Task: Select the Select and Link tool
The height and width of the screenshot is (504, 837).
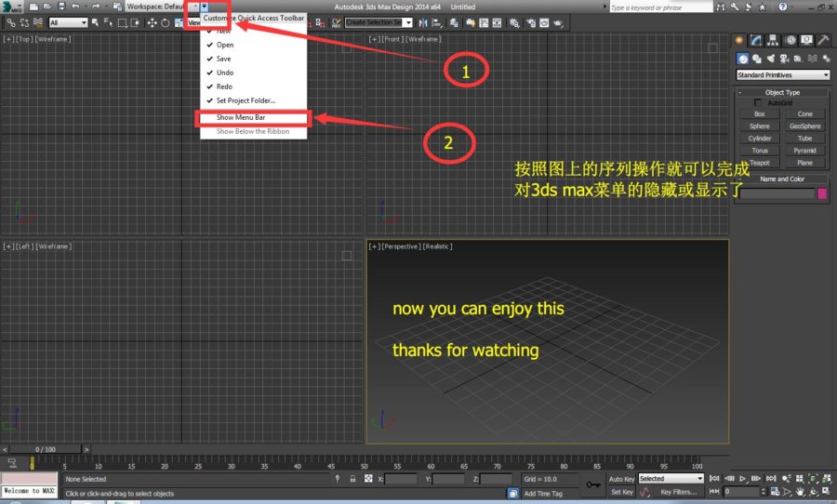Action: click(x=10, y=22)
